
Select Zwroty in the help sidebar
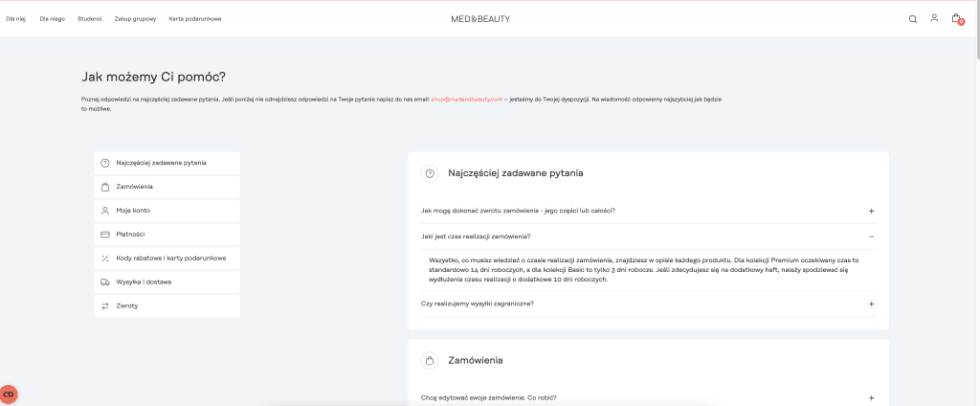pos(129,306)
